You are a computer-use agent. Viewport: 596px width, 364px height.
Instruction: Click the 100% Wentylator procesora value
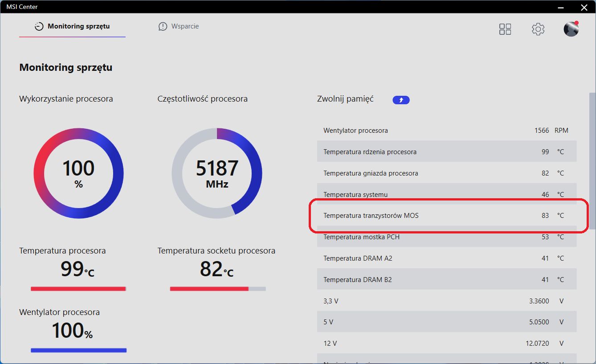click(72, 331)
